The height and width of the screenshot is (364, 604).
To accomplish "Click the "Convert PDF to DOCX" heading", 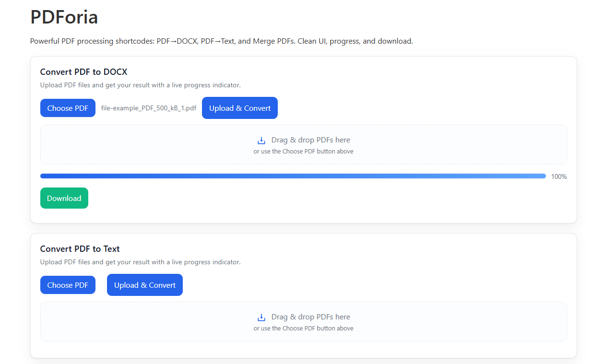I will pos(83,72).
